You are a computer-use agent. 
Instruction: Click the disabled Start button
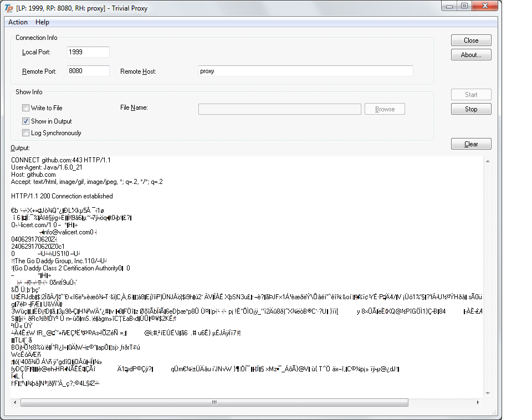pos(471,95)
